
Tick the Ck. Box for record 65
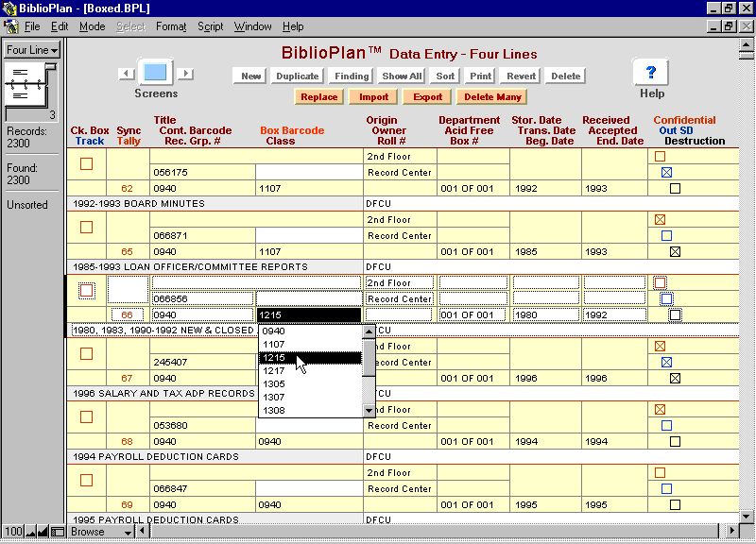[86, 227]
